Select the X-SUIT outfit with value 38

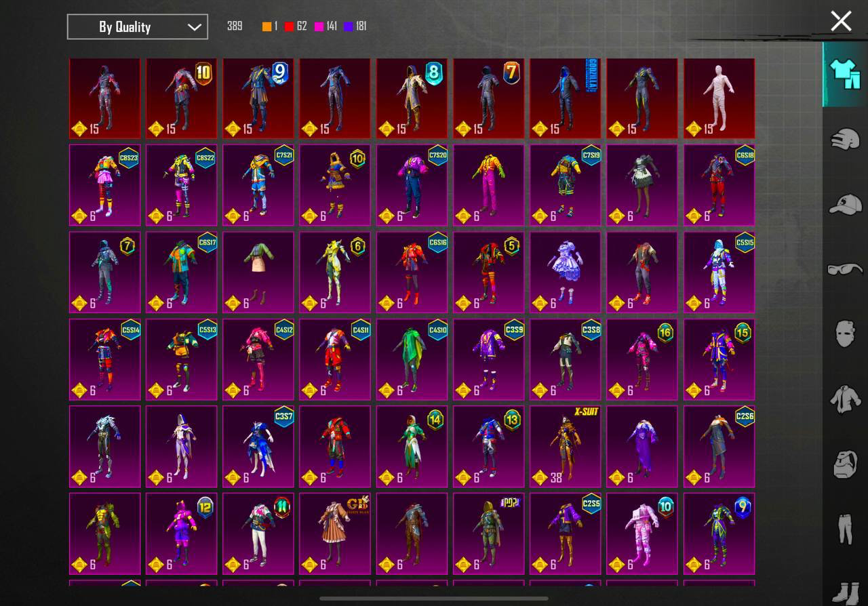click(566, 447)
